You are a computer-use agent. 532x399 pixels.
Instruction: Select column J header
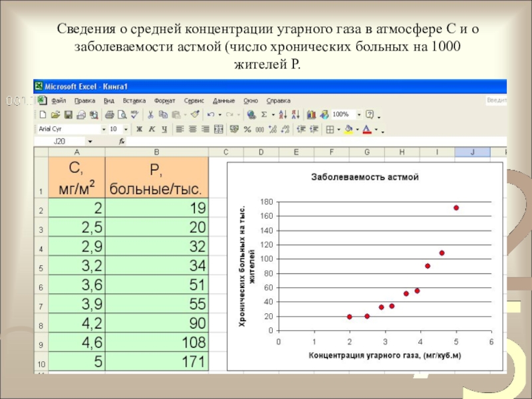(x=472, y=152)
